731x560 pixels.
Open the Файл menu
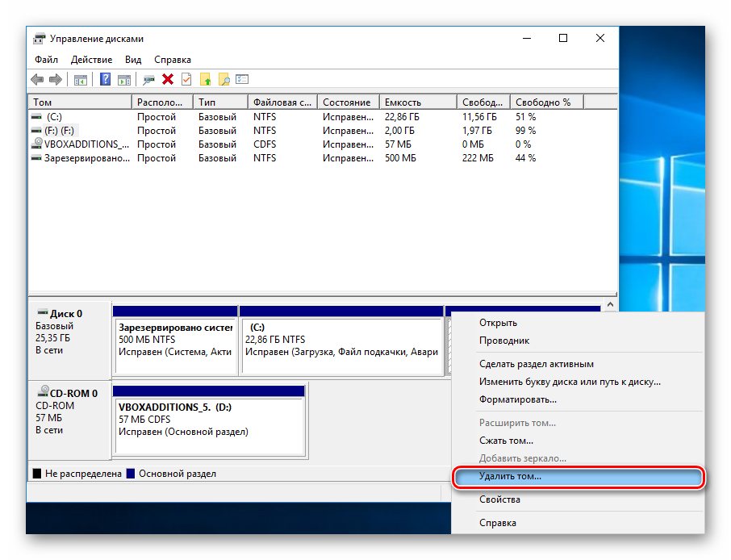click(46, 60)
